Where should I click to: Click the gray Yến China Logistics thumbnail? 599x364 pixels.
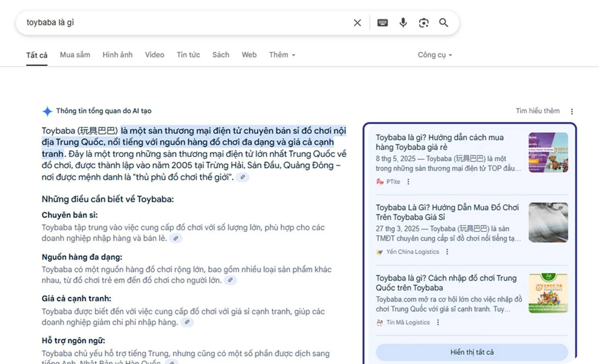click(548, 222)
